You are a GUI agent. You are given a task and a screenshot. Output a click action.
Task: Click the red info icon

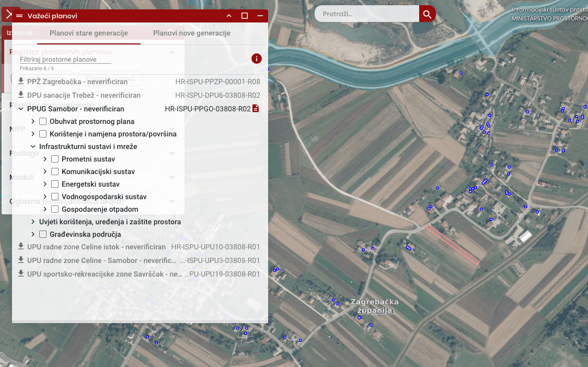tap(257, 59)
